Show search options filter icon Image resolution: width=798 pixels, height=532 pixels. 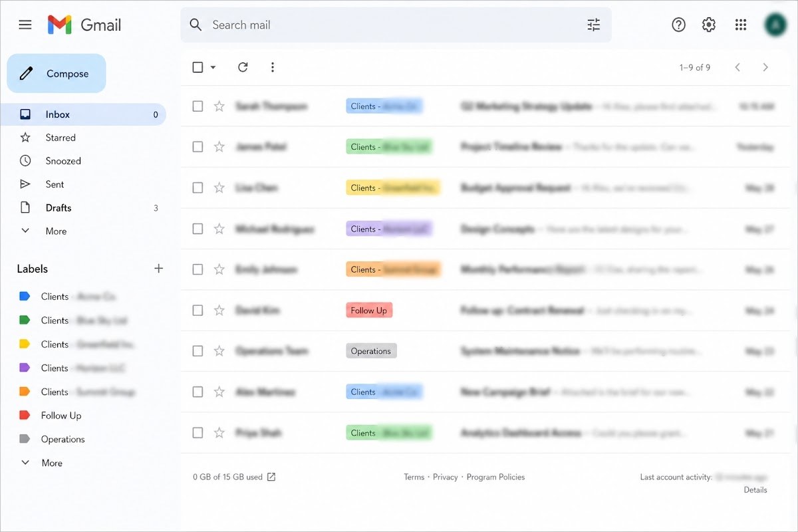tap(593, 25)
